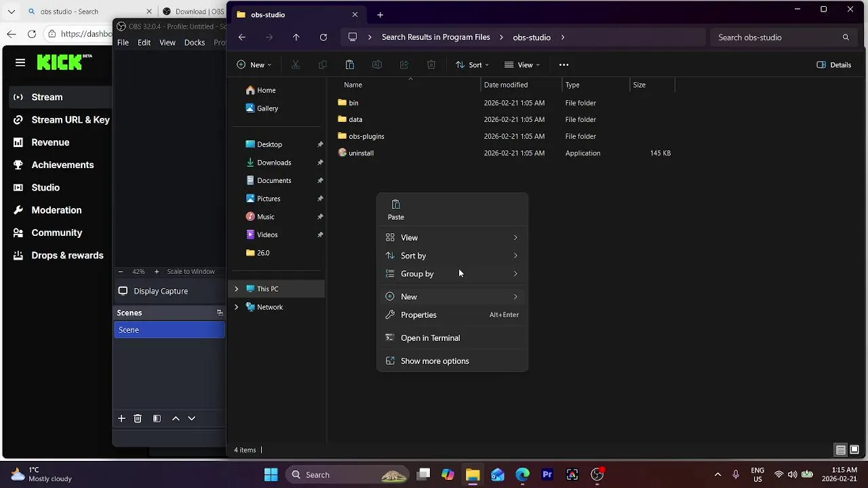Click the Delete trash toolbar icon
Image resolution: width=868 pixels, height=488 pixels.
[431, 65]
